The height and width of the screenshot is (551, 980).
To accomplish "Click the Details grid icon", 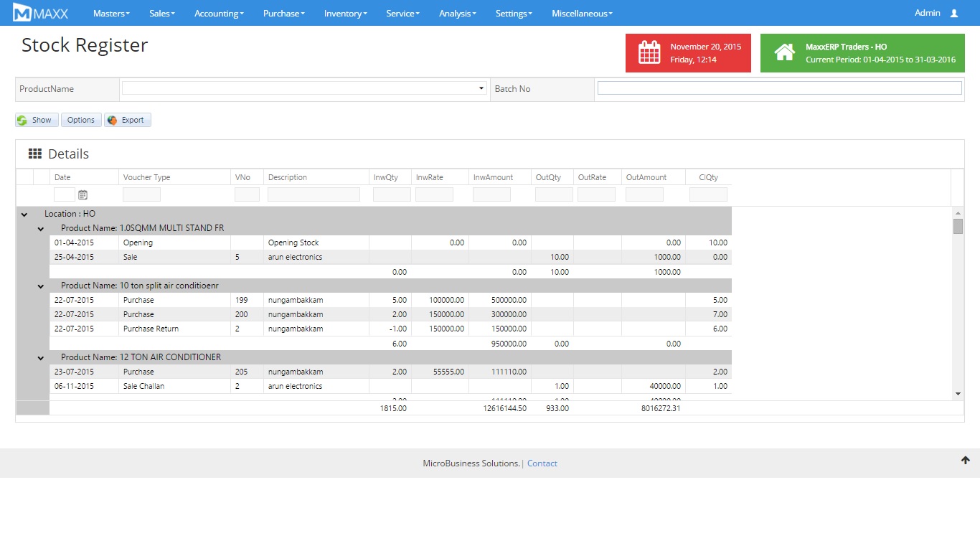I will [34, 154].
